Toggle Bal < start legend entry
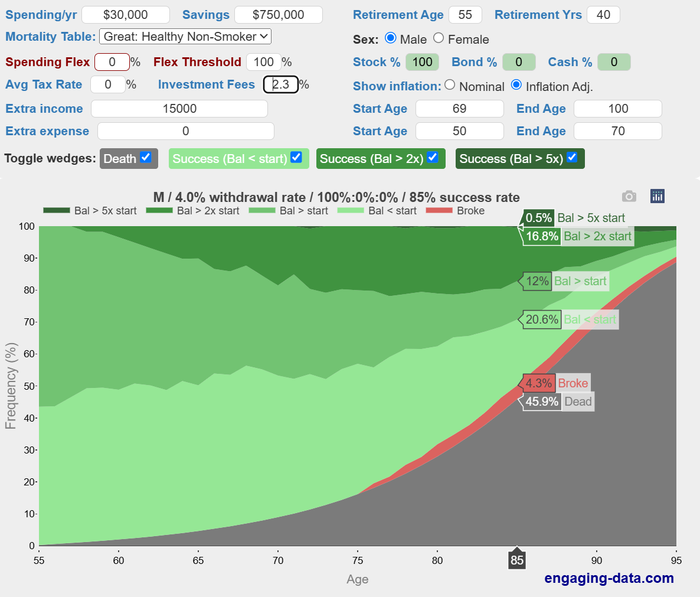This screenshot has height=597, width=700. [377, 211]
